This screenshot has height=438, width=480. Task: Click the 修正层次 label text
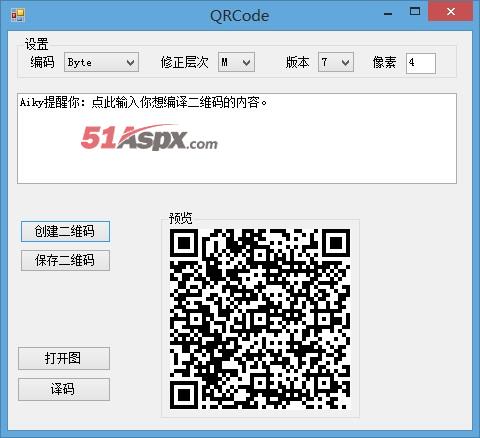184,62
